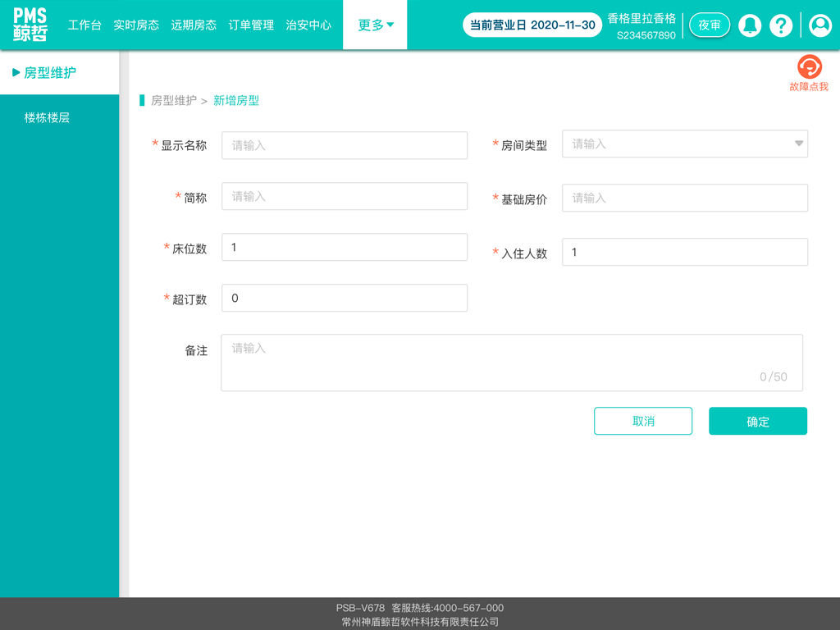Click the 当前营业日 2020-11-30 badge
Screen dimensions: 840x630
532,25
